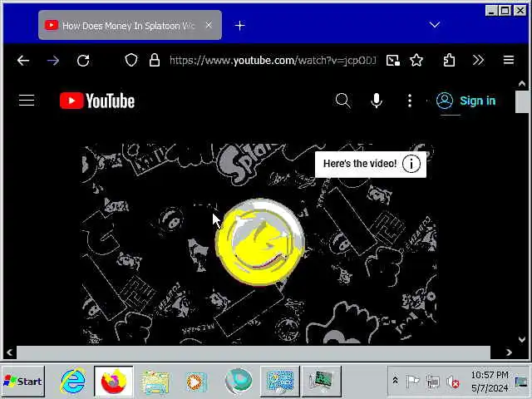Bookmark this page with the star
The height and width of the screenshot is (399, 532).
point(416,61)
